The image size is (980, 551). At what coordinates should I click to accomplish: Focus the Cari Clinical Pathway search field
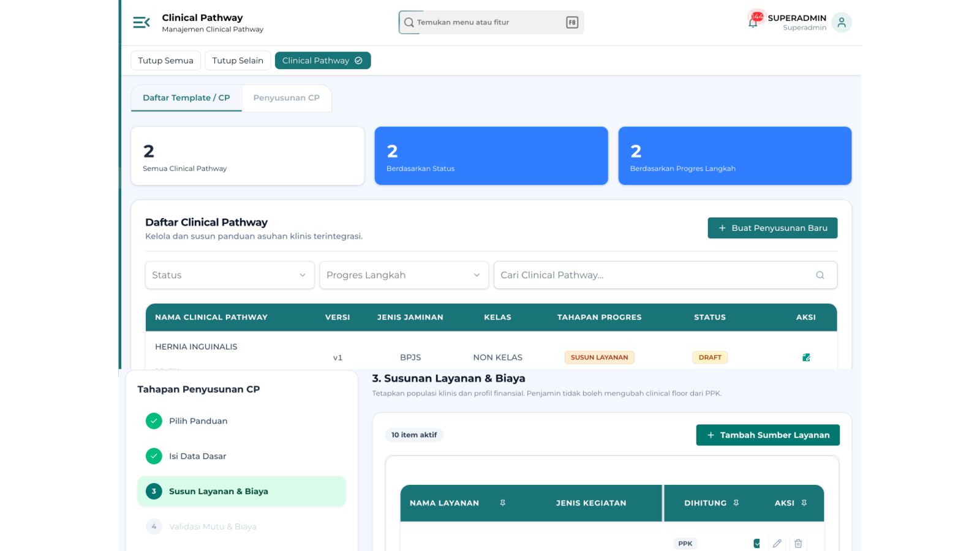click(665, 275)
